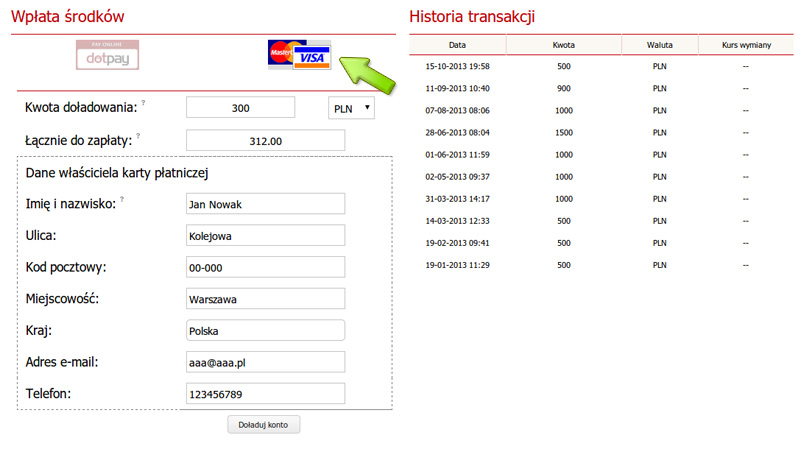Select the Kod pocztowy postal code field
The height and width of the screenshot is (449, 800).
point(265,267)
